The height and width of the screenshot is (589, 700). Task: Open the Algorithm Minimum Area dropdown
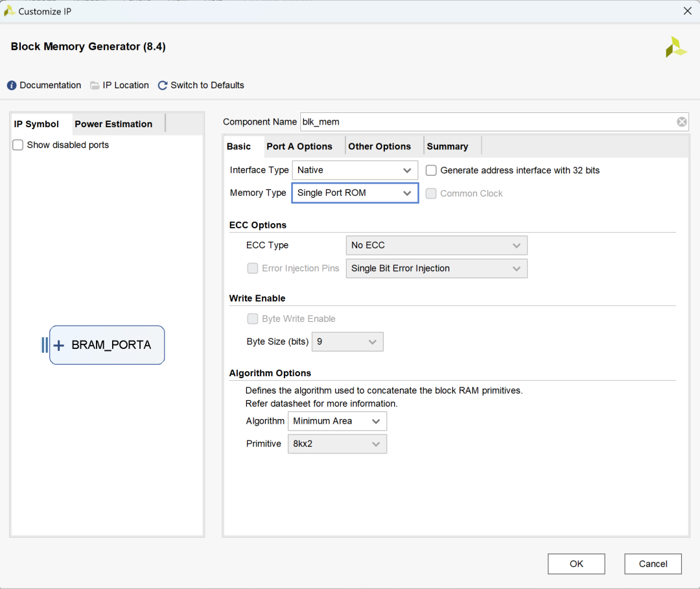[337, 422]
